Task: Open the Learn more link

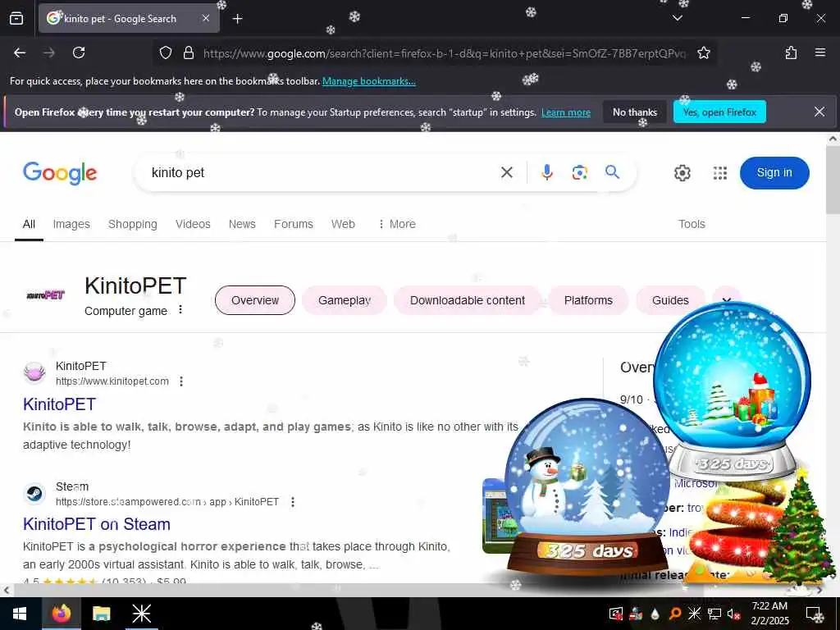Action: point(566,112)
